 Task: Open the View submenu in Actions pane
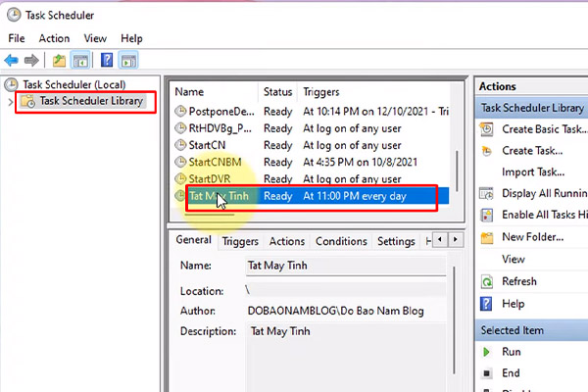(x=514, y=259)
